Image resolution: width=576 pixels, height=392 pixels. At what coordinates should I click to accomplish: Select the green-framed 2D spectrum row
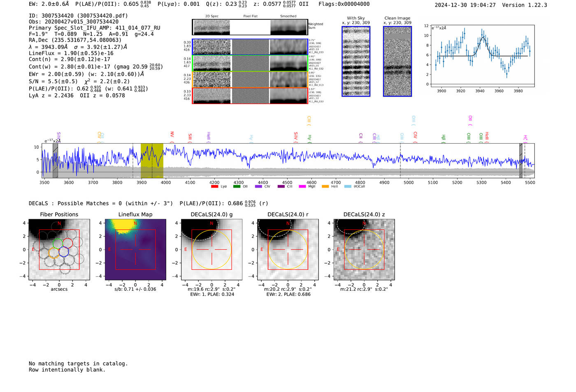click(x=250, y=63)
